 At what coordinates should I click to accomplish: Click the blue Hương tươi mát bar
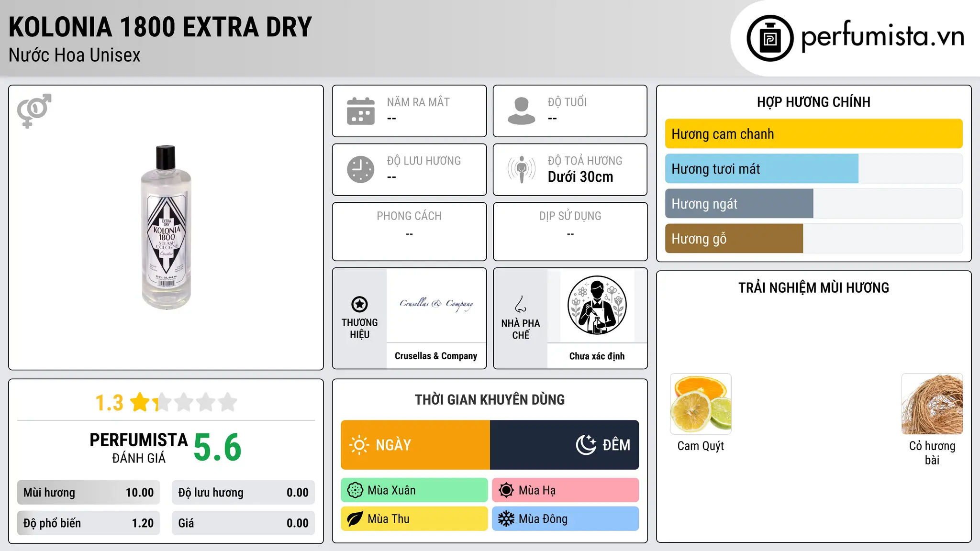pos(762,169)
